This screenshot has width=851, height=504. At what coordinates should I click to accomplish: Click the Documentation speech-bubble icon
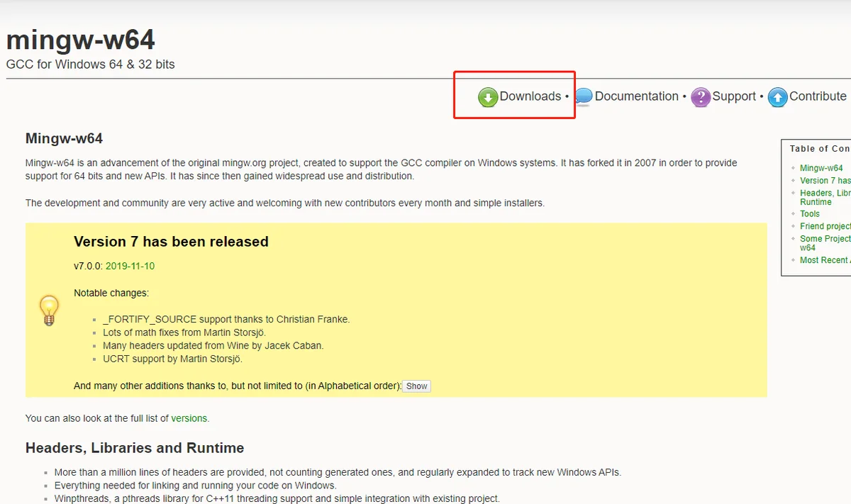pyautogui.click(x=584, y=97)
